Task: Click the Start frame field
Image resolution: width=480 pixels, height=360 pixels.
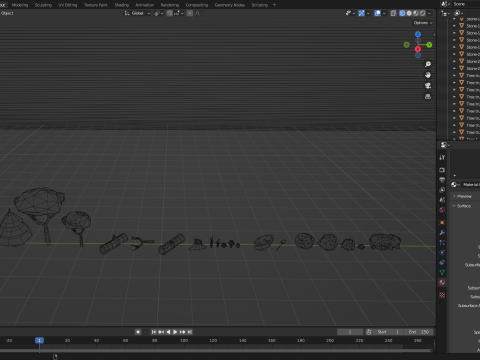Action: tap(388, 332)
